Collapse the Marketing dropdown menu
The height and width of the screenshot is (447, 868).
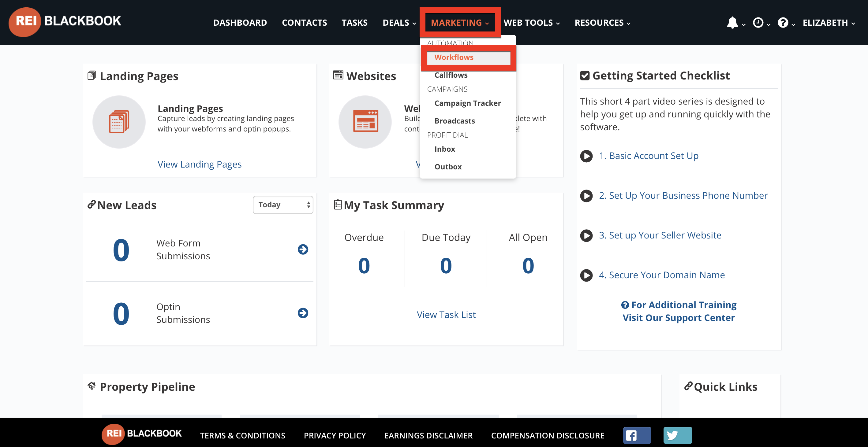(x=460, y=23)
